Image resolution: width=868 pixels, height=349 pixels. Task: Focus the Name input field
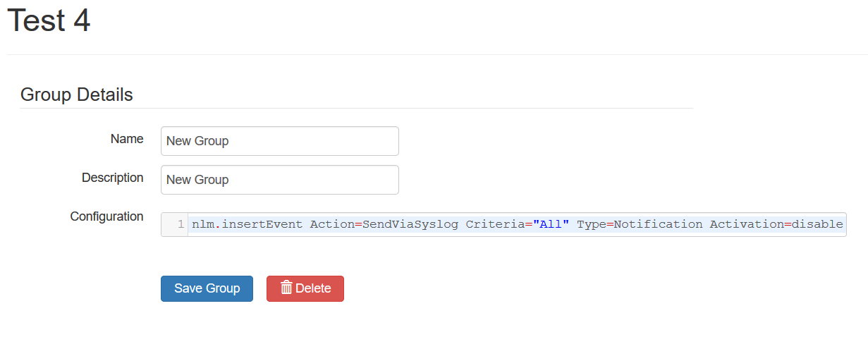[x=280, y=141]
